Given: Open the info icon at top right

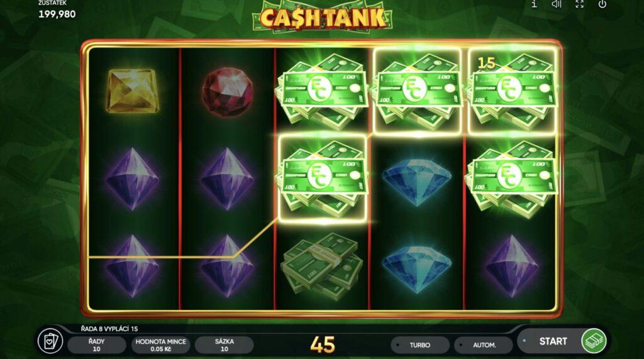Looking at the screenshot, I should coord(534,4).
